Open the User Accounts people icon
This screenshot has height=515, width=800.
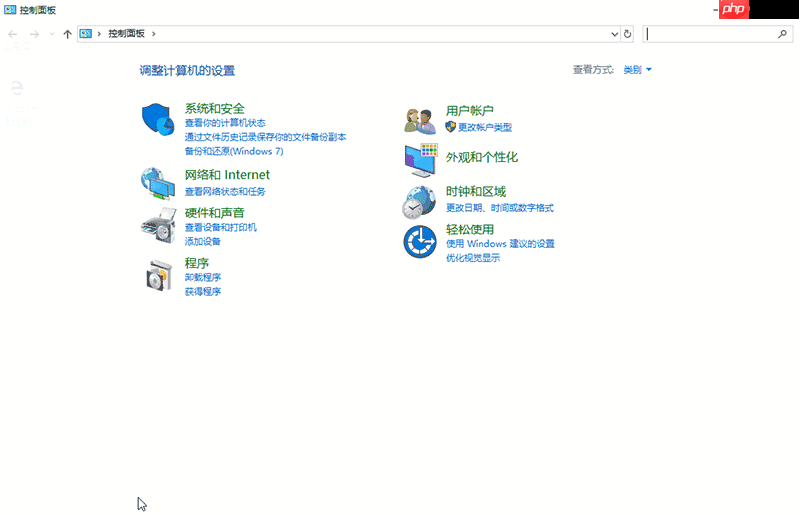419,120
